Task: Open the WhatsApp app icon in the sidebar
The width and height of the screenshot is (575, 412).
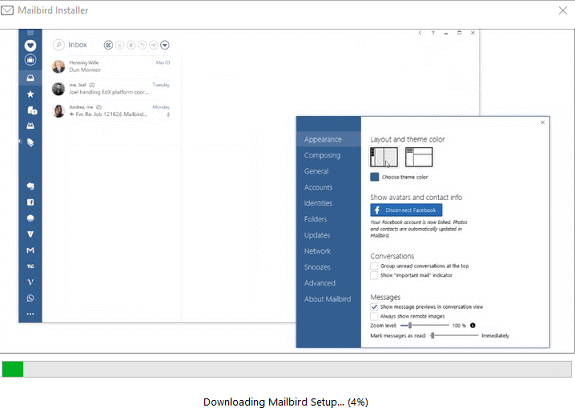Action: 30,298
